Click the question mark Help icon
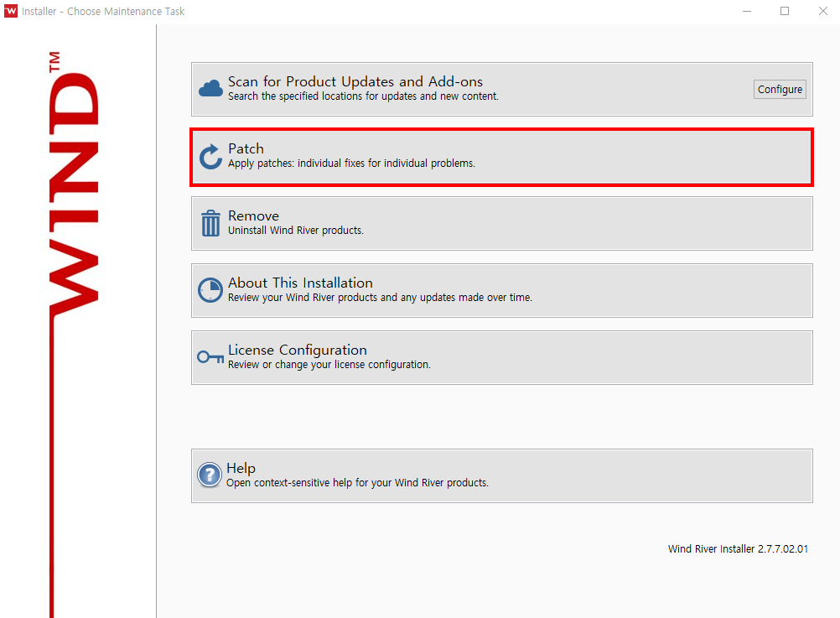The width and height of the screenshot is (840, 618). tap(210, 475)
